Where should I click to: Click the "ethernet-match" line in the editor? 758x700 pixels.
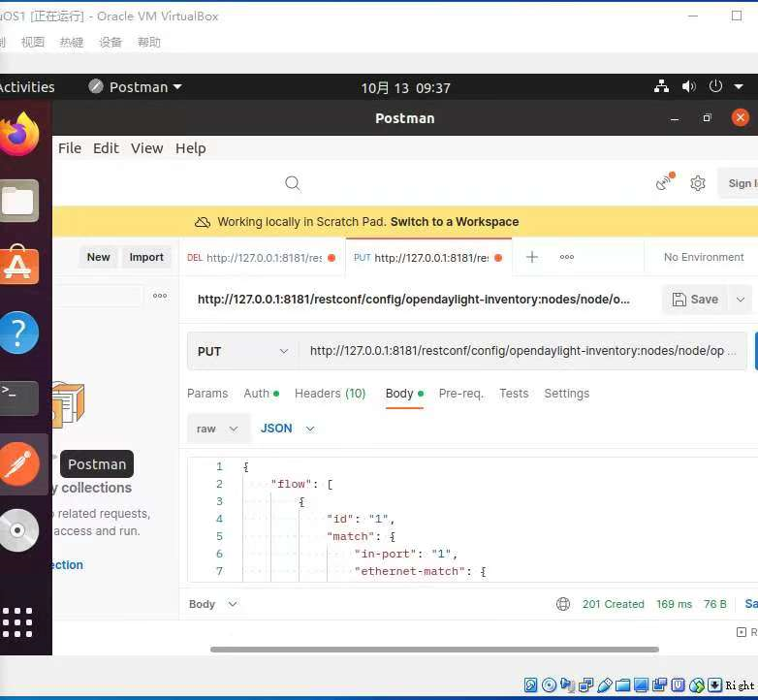pyautogui.click(x=420, y=571)
